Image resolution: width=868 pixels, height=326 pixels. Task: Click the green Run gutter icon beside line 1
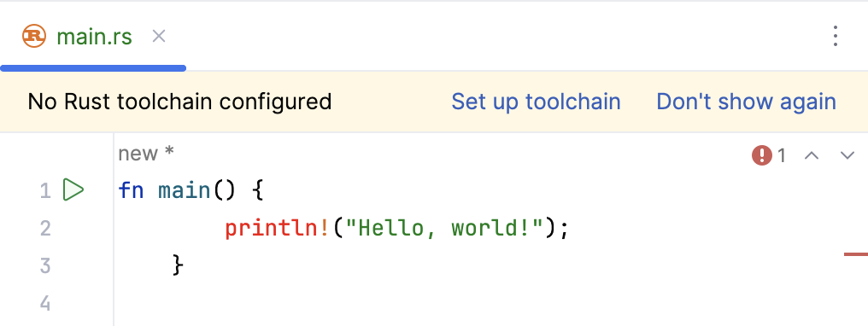point(73,189)
